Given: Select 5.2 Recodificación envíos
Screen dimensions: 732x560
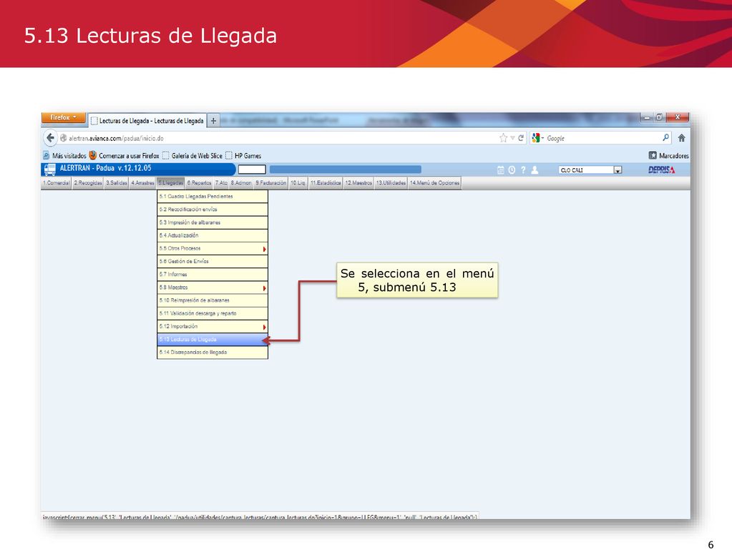Looking at the screenshot, I should point(213,210).
